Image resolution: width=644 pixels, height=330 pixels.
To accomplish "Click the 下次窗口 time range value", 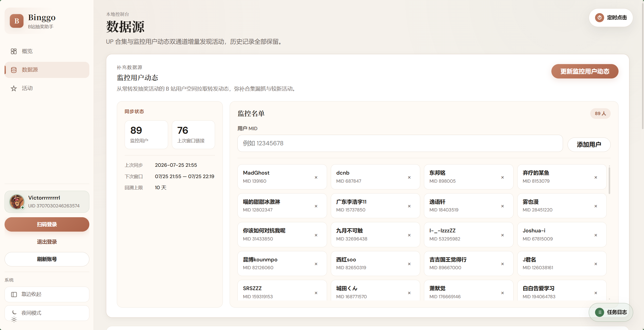I will point(184,176).
